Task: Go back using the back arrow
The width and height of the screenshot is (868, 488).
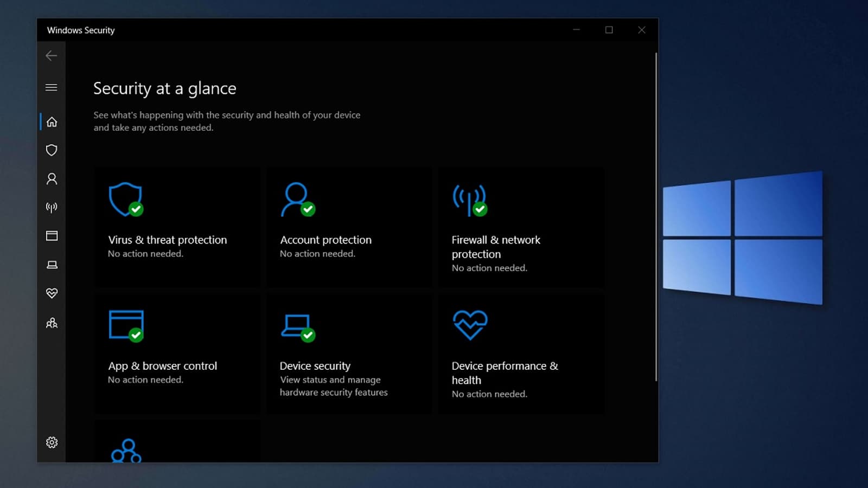Action: (52, 56)
